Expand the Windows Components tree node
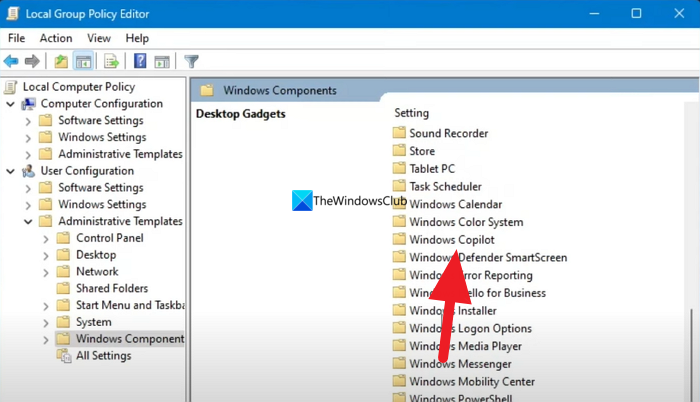Image resolution: width=700 pixels, height=402 pixels. pyautogui.click(x=46, y=339)
